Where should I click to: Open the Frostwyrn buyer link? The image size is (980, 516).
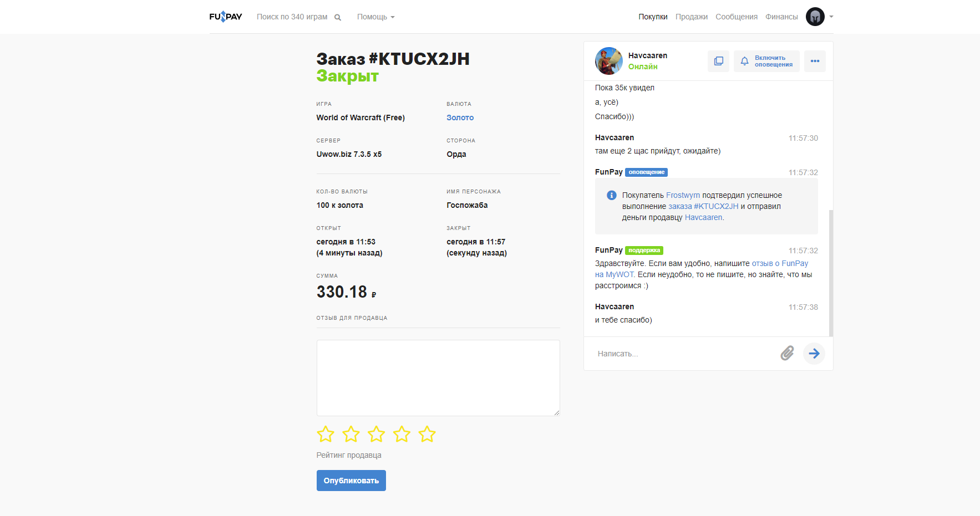coord(683,195)
